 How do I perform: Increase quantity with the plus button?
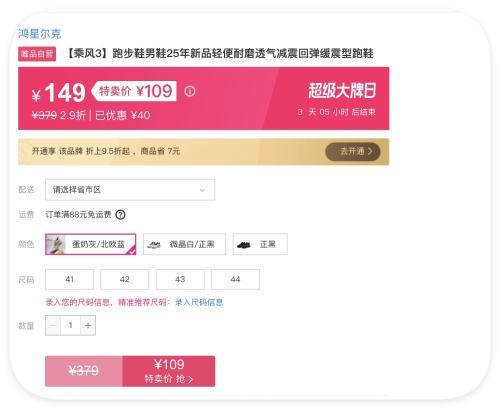88,325
